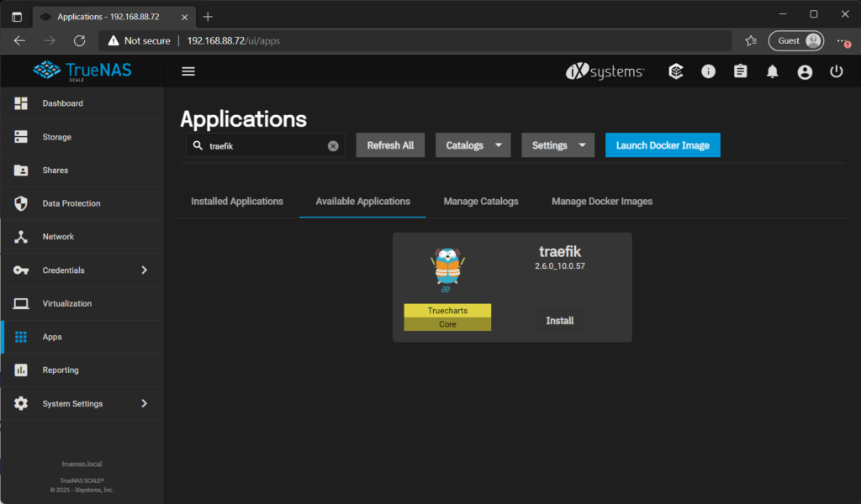This screenshot has height=504, width=861.
Task: Go to Dashboard in sidebar
Action: click(82, 103)
